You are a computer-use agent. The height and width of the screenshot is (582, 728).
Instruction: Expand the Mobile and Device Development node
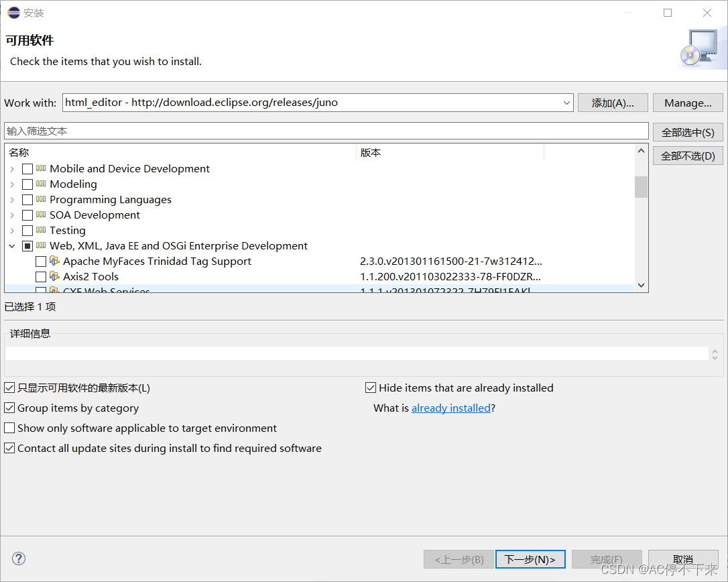[12, 169]
